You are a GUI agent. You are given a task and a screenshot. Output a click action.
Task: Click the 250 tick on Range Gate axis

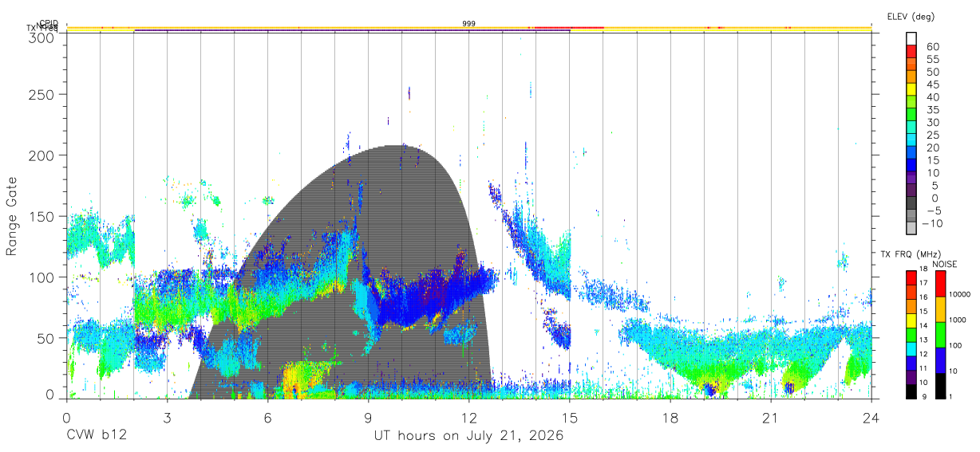pyautogui.click(x=40, y=94)
